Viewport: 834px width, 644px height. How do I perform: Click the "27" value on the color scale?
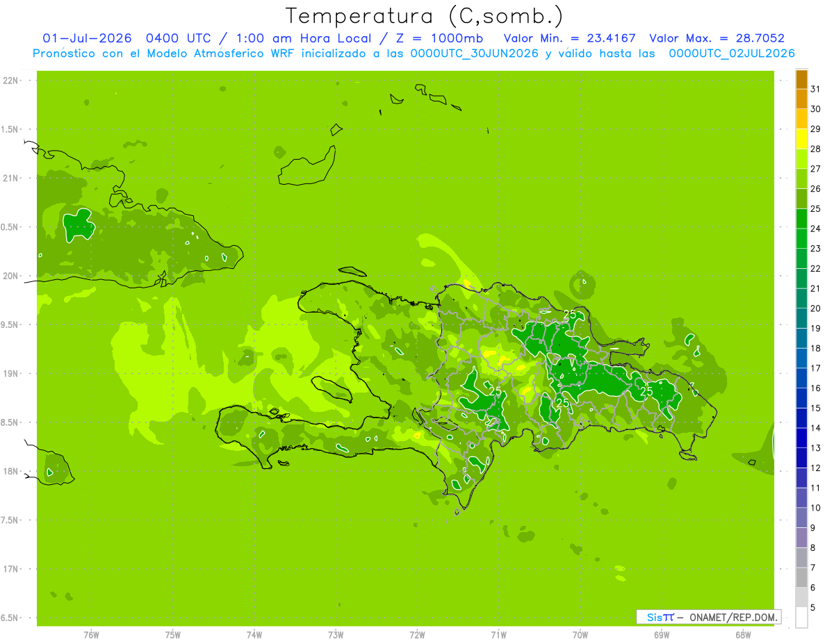tap(816, 169)
